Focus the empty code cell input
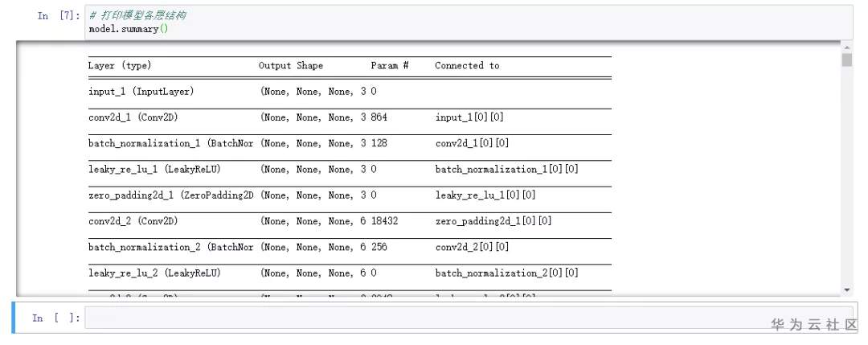 click(466, 317)
